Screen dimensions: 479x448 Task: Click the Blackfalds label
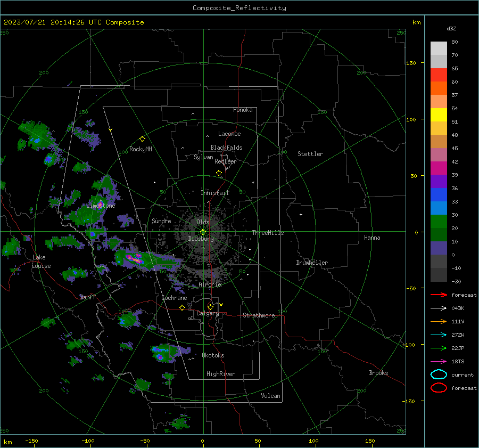point(226,148)
